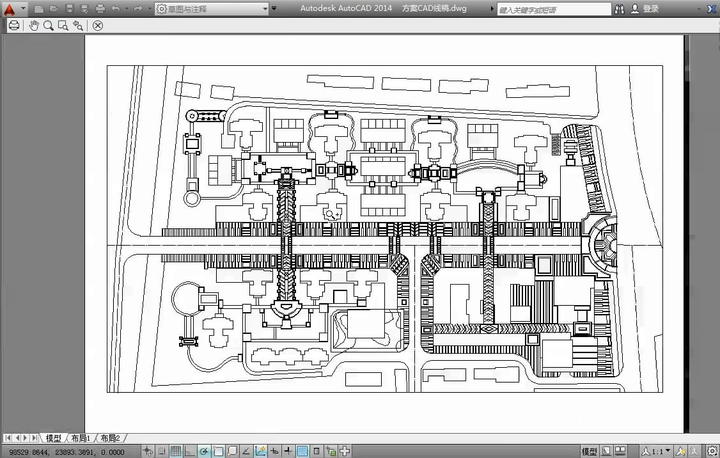The height and width of the screenshot is (458, 720).
Task: Click the annotation visibility icon
Action: pos(681,452)
